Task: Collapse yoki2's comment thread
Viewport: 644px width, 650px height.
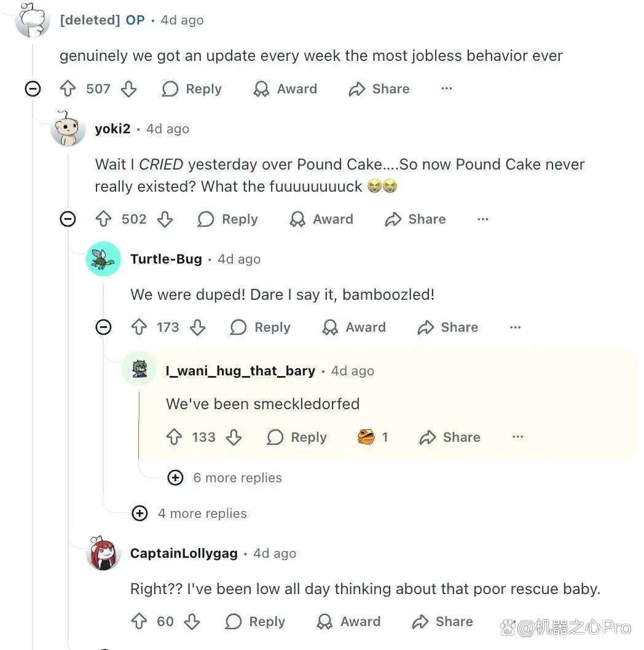Action: pos(68,219)
